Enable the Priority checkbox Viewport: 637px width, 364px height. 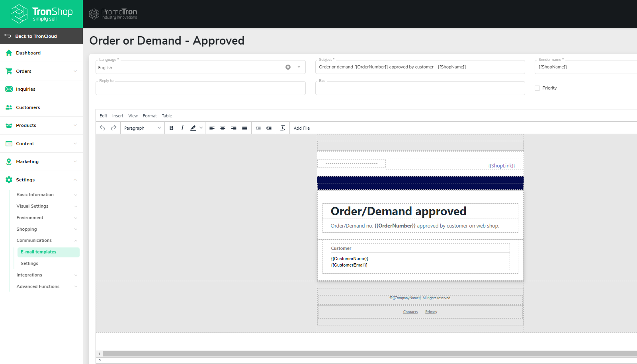coord(537,88)
